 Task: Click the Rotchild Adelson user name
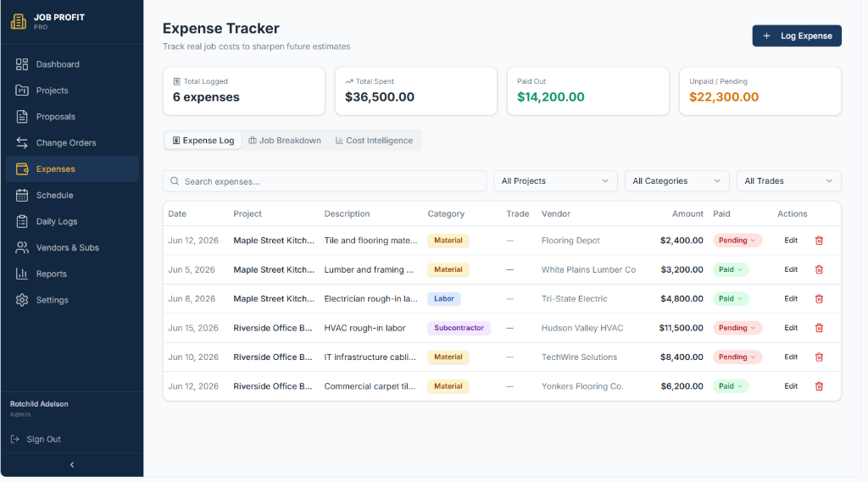pyautogui.click(x=39, y=404)
